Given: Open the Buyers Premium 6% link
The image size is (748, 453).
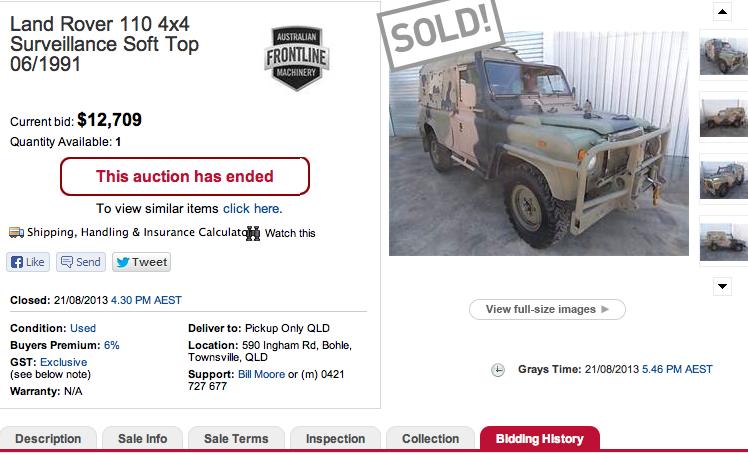Looking at the screenshot, I should click(x=112, y=345).
